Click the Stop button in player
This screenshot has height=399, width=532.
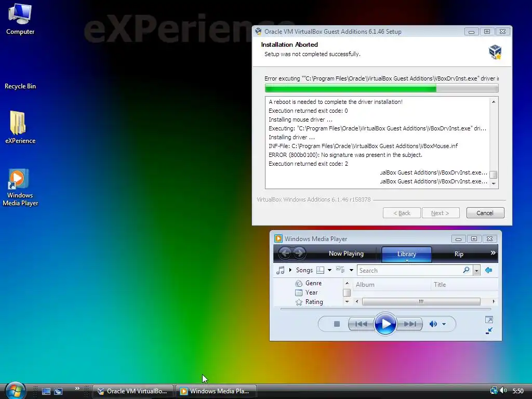point(337,324)
